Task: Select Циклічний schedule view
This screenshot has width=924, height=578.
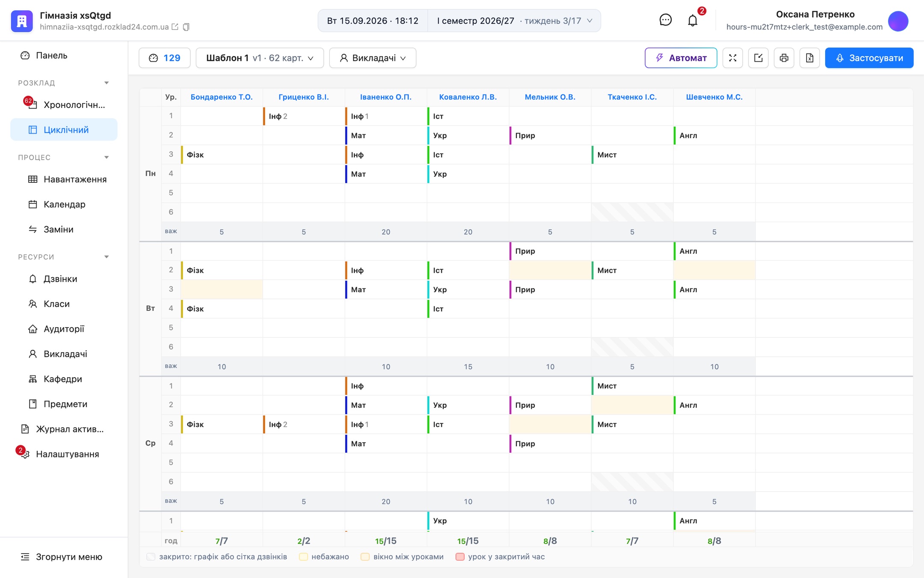Action: [x=64, y=130]
